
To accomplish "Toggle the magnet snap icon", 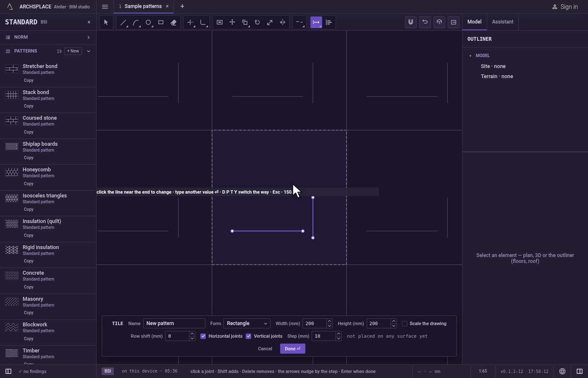I will point(411,22).
